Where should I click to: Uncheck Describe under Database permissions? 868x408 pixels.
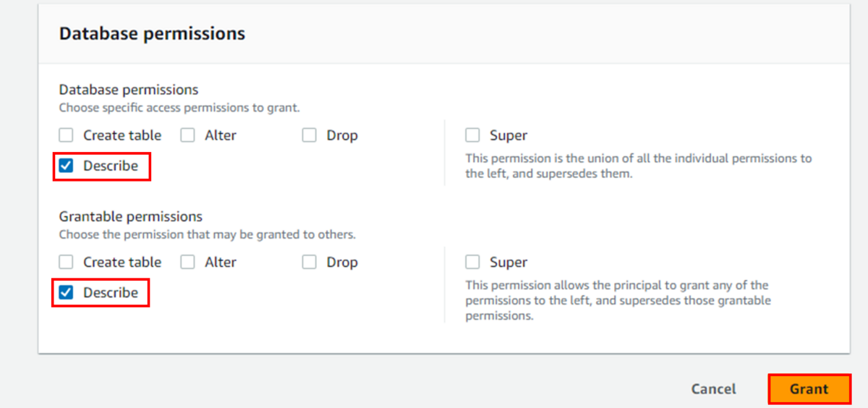(x=67, y=166)
